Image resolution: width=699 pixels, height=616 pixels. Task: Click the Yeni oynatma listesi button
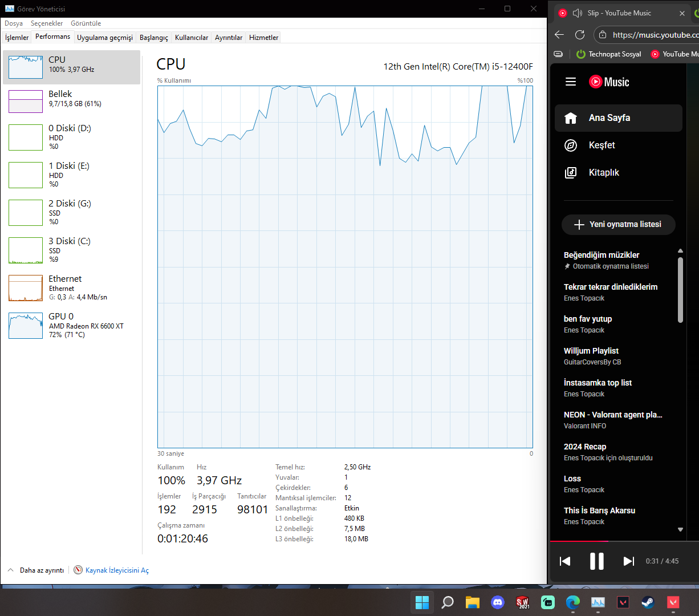(x=619, y=224)
